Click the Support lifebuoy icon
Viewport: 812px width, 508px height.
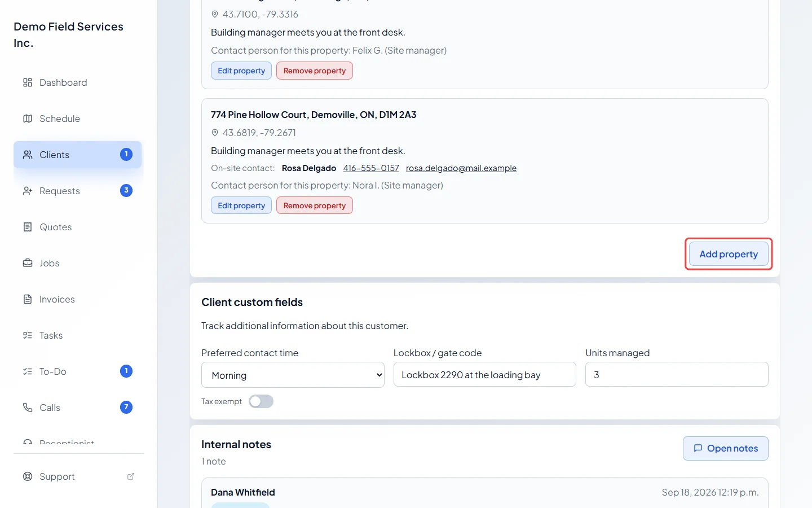(28, 476)
